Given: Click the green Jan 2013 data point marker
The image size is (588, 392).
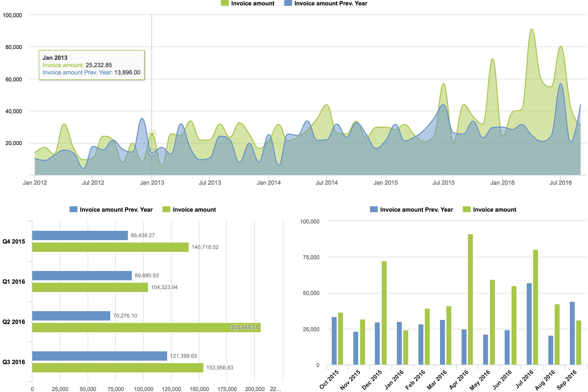Looking at the screenshot, I should tap(152, 135).
